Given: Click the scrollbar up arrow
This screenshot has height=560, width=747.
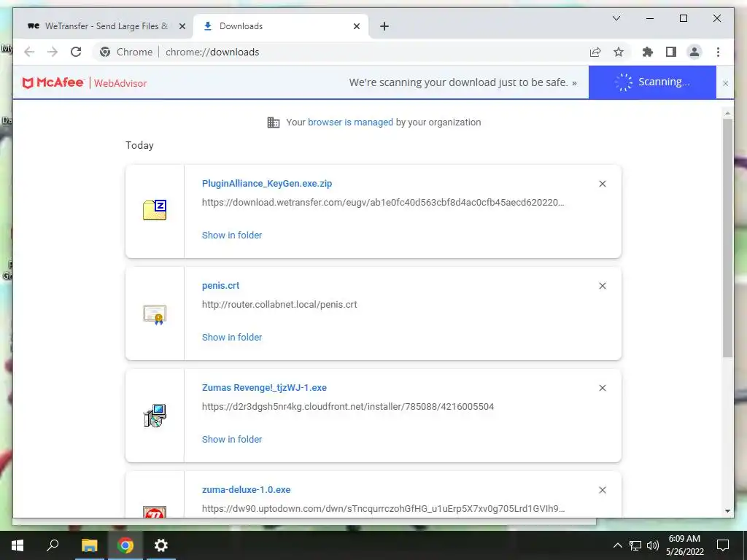Looking at the screenshot, I should (727, 113).
